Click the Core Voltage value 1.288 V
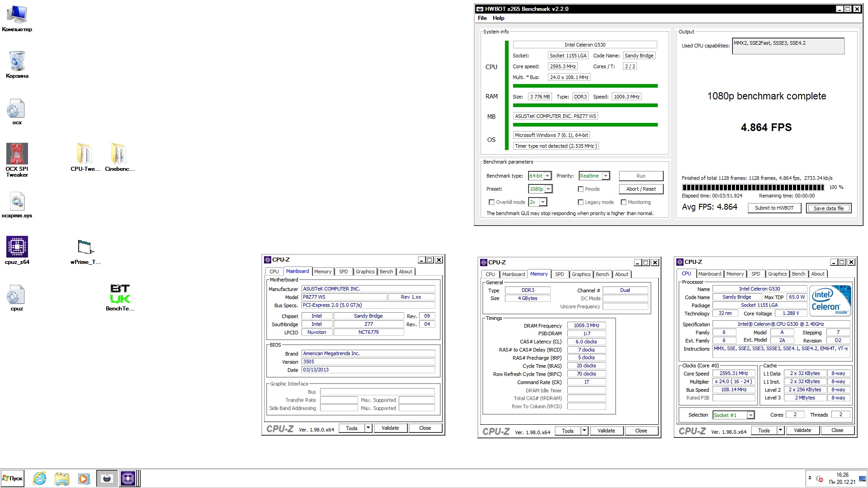 (x=791, y=313)
